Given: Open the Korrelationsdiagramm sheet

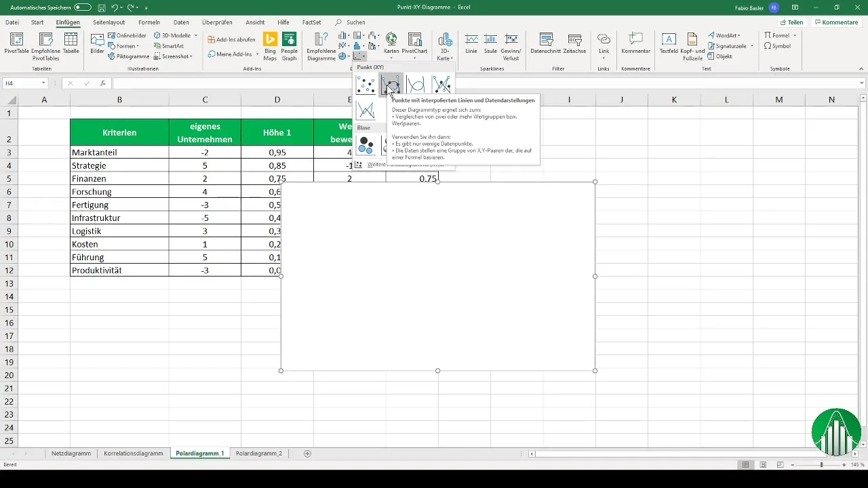Looking at the screenshot, I should [x=134, y=453].
